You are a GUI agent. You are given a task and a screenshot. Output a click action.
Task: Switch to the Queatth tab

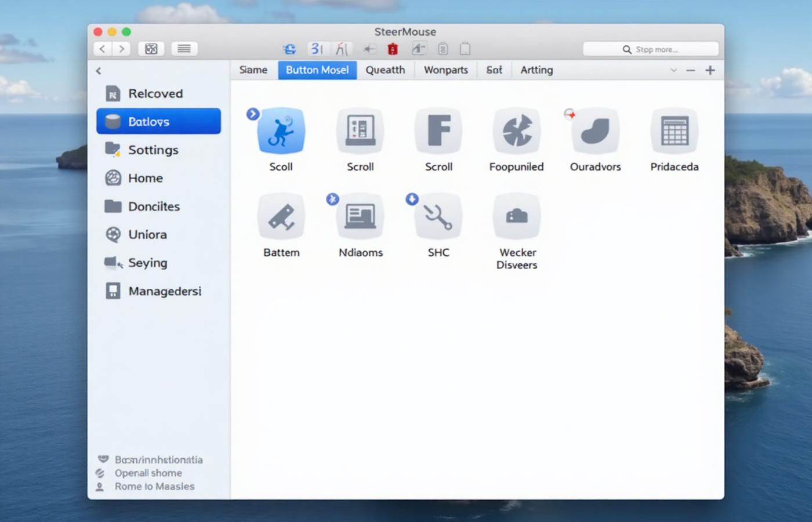tap(385, 70)
